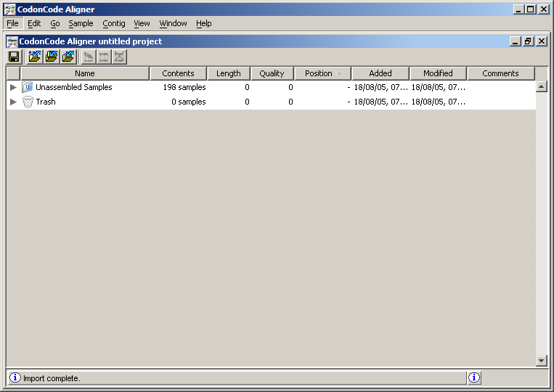Click the second import folder icon
Image resolution: width=554 pixels, height=392 pixels.
52,57
